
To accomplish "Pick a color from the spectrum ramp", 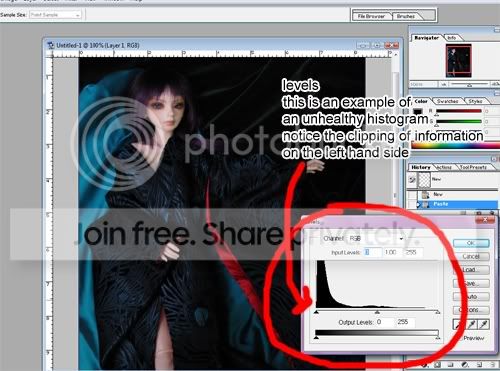I will [x=455, y=145].
